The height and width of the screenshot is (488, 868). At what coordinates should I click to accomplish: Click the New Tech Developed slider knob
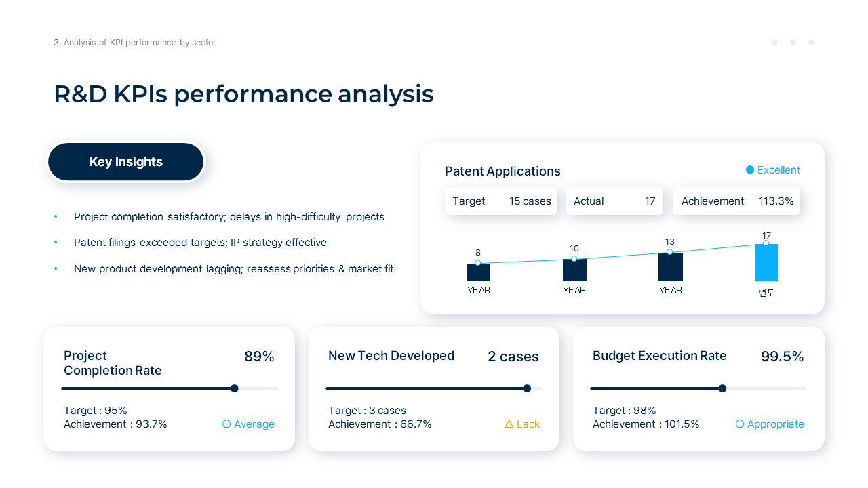pos(527,388)
